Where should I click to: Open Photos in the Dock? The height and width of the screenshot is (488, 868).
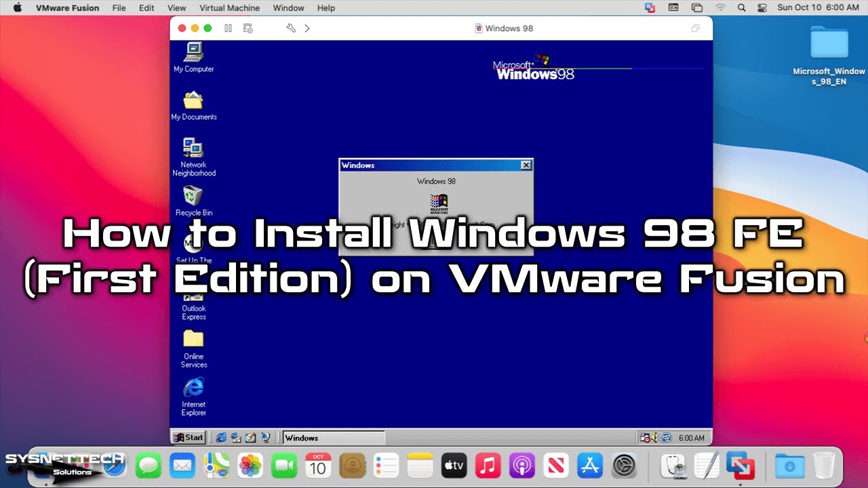(x=250, y=466)
